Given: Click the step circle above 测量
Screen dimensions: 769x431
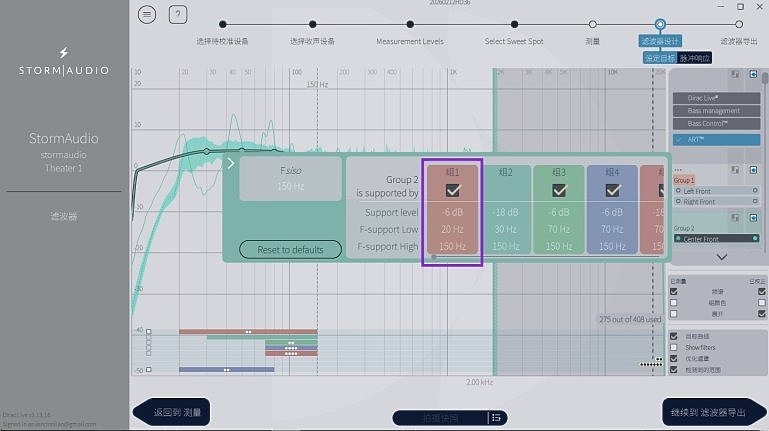Looking at the screenshot, I should coord(592,24).
